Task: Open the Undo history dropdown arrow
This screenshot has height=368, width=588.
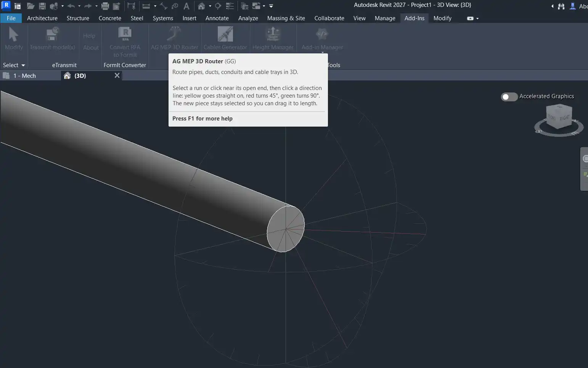Action: coord(79,6)
